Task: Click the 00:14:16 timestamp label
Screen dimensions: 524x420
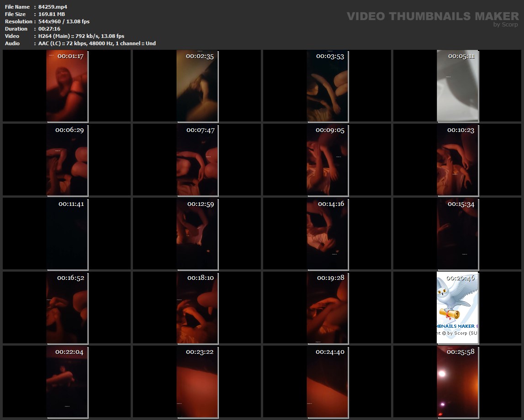Action: pos(331,204)
